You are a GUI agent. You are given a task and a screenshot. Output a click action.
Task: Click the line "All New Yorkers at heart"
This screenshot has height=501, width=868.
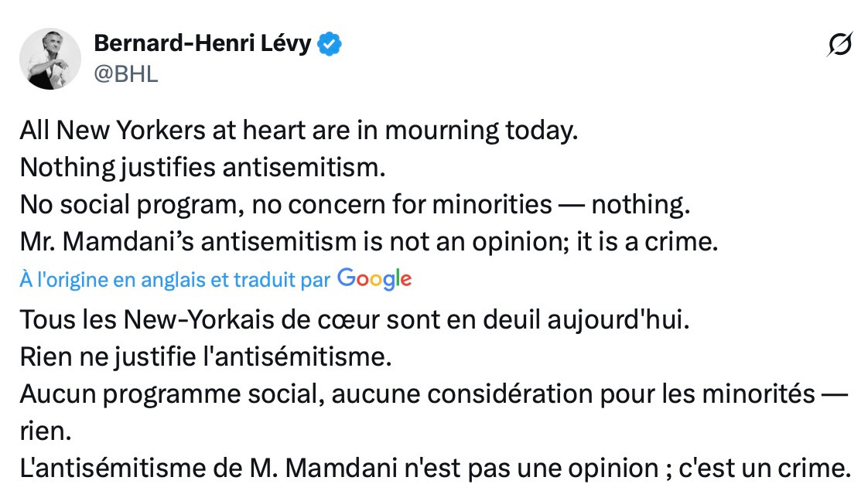(299, 130)
